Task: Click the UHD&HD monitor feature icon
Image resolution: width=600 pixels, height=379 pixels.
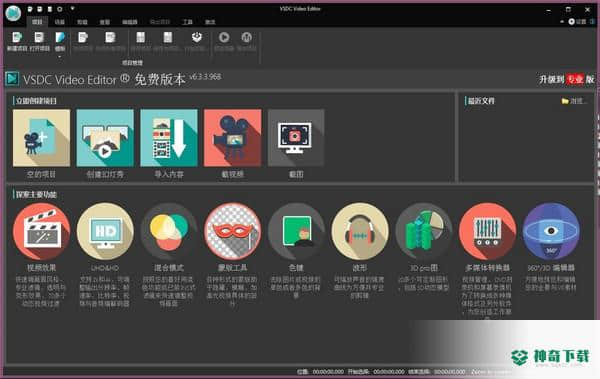Action: (x=105, y=232)
